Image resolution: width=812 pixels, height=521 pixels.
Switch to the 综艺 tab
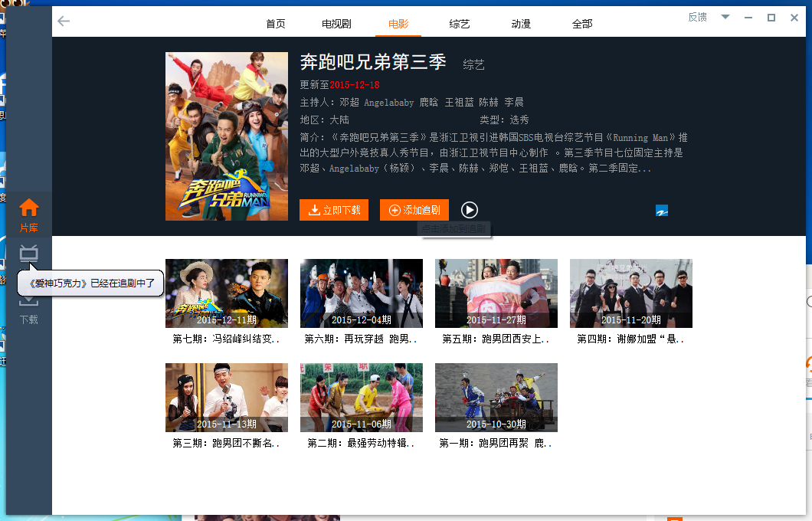coord(460,24)
